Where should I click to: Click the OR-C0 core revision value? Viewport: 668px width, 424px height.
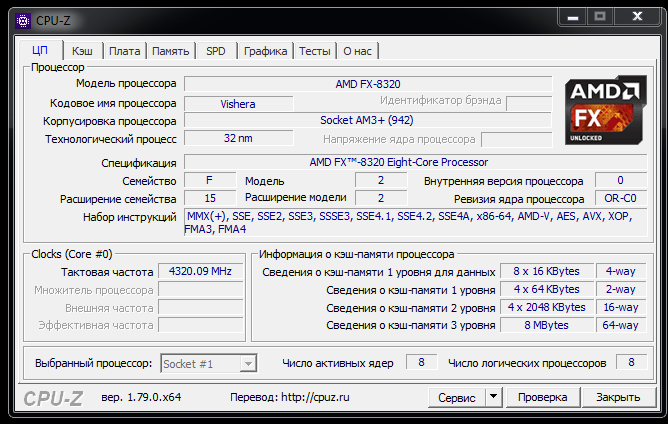(x=621, y=198)
